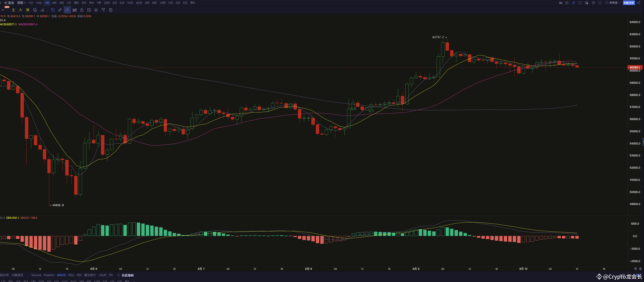Enter fullscreen with the expand icon
This screenshot has width=644, height=282.
click(x=600, y=3)
